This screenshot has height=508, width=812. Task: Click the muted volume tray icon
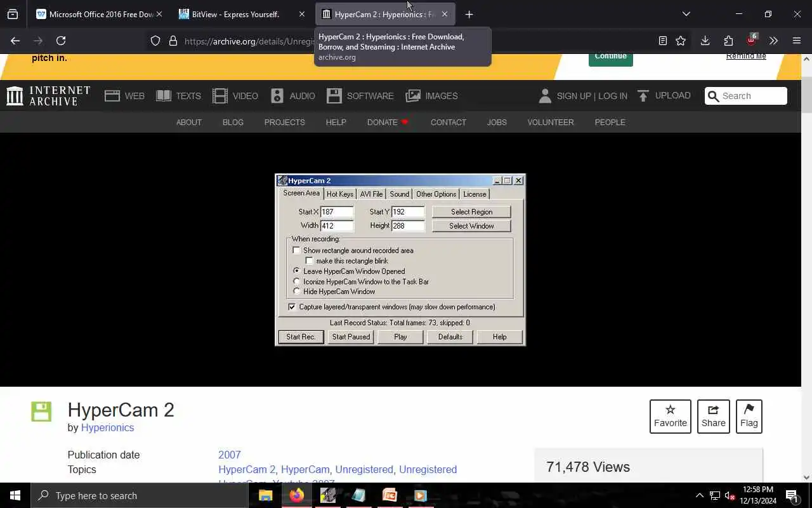point(730,495)
